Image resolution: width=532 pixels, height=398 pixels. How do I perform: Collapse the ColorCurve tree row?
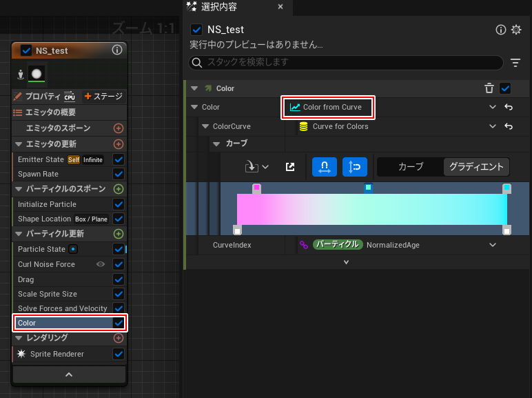205,127
